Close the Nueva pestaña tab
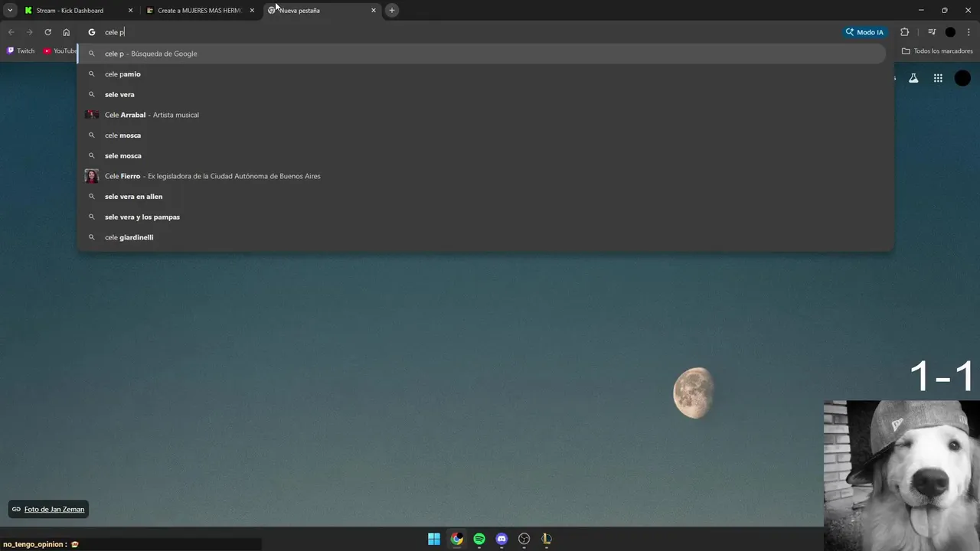Screen dimensions: 980x551 374,10
